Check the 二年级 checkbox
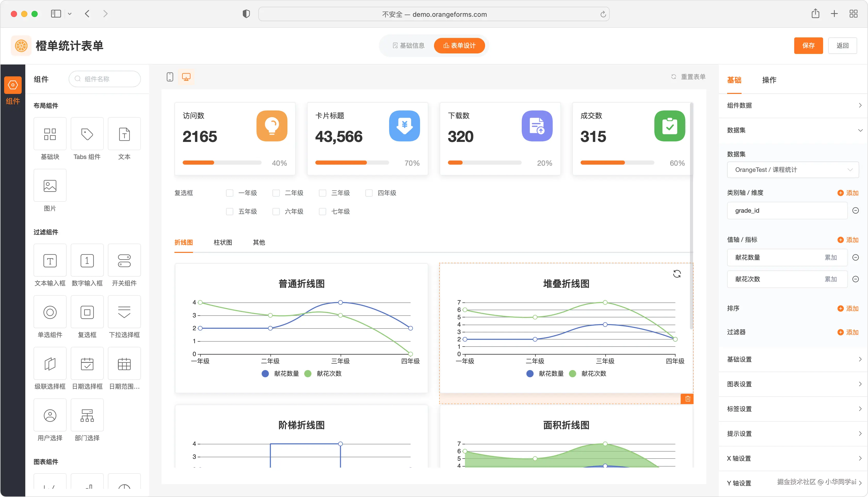Viewport: 868px width, 497px height. 276,193
